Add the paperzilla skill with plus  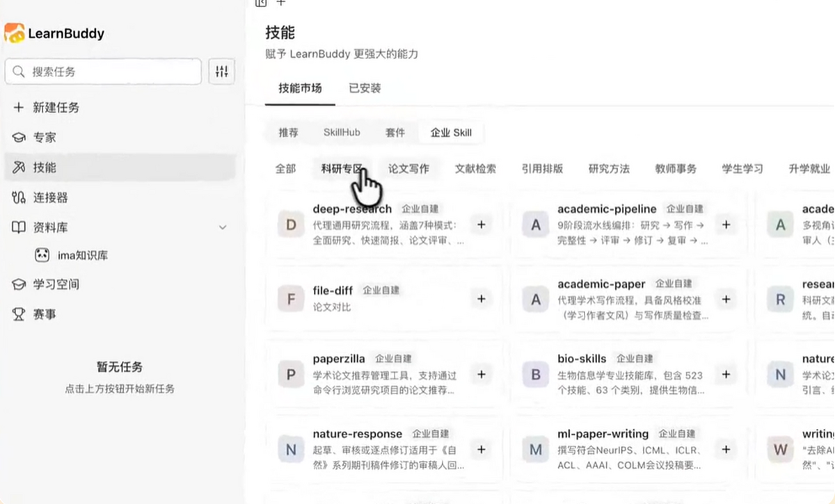point(481,374)
